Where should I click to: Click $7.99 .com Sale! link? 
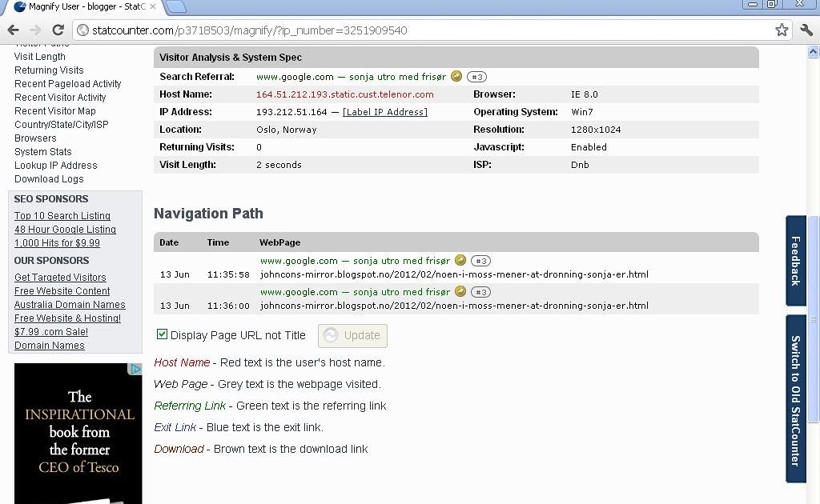tap(50, 332)
